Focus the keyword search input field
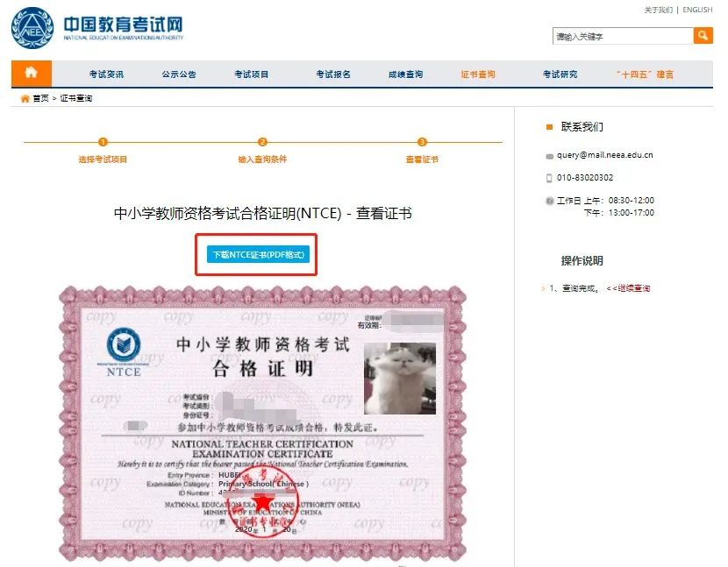 (623, 36)
